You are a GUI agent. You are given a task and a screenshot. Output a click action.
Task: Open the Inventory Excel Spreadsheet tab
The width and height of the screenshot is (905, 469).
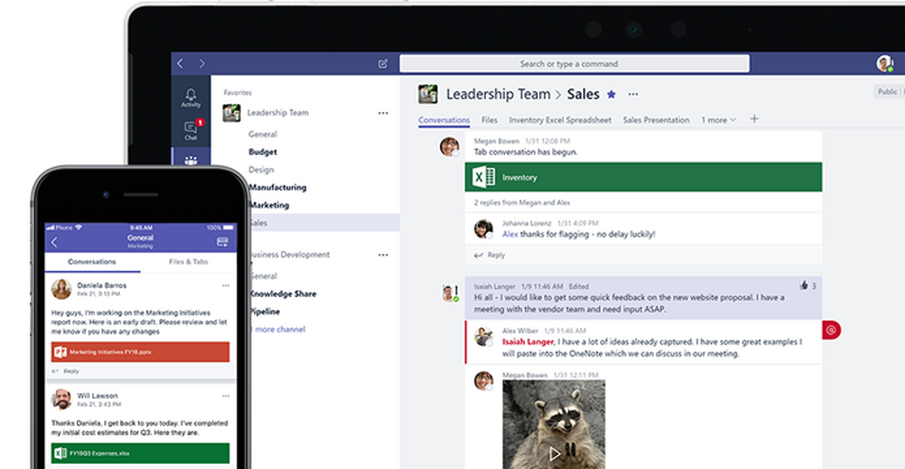click(x=560, y=120)
